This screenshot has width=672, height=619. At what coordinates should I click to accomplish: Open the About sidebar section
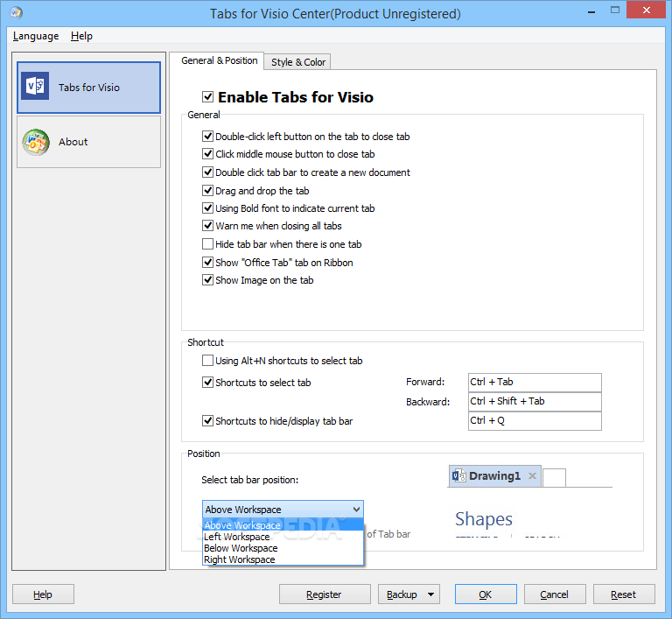coord(88,142)
